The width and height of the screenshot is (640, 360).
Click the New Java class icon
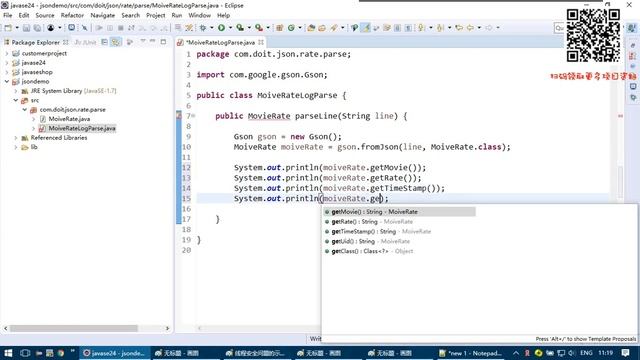pyautogui.click(x=291, y=28)
